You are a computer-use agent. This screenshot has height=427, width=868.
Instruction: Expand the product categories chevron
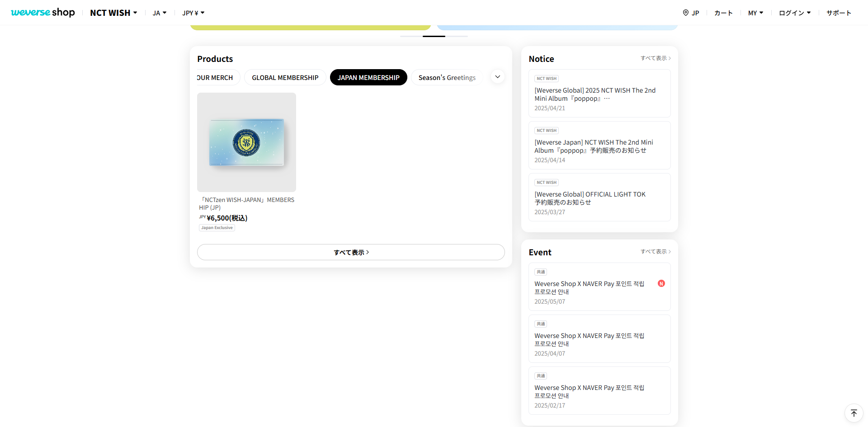pyautogui.click(x=497, y=77)
